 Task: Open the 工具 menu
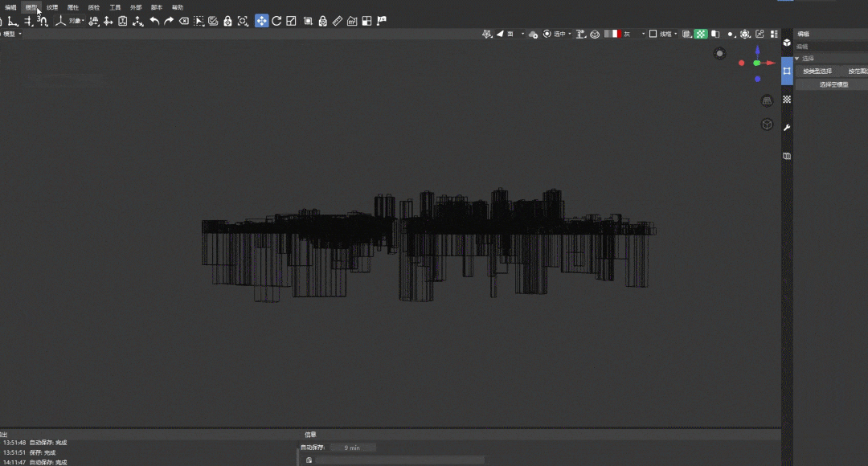coord(115,7)
